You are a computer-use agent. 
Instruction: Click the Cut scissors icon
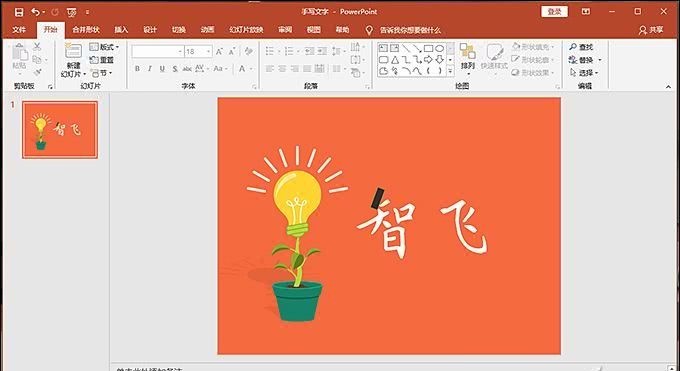point(37,47)
